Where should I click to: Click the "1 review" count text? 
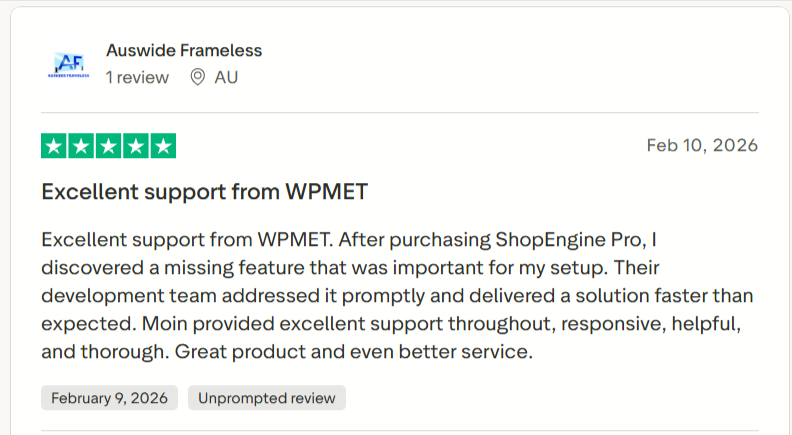(x=137, y=77)
